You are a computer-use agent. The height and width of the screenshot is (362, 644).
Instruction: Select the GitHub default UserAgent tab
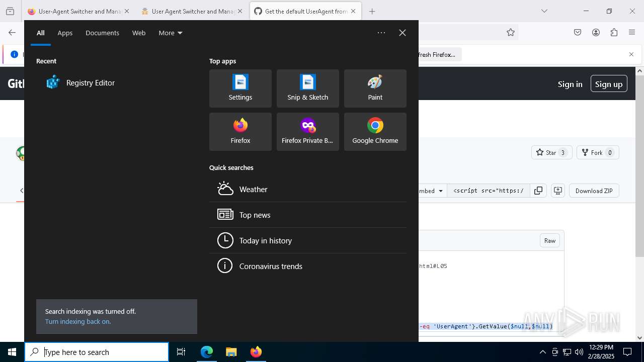305,11
